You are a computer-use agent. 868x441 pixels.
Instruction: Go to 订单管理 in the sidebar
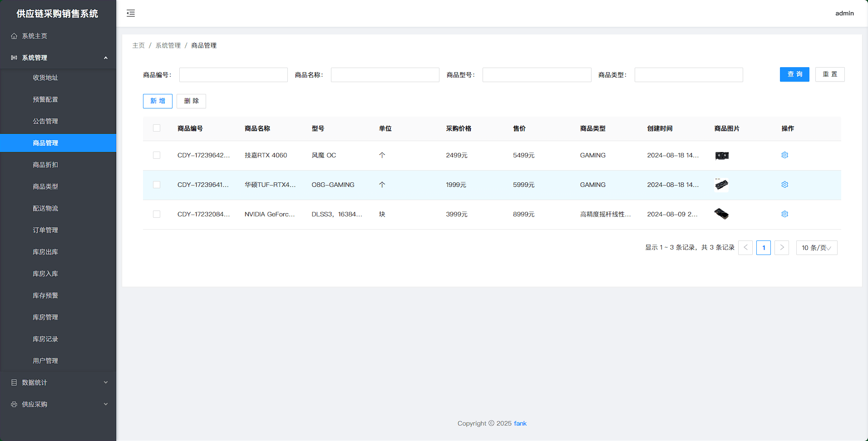click(45, 230)
